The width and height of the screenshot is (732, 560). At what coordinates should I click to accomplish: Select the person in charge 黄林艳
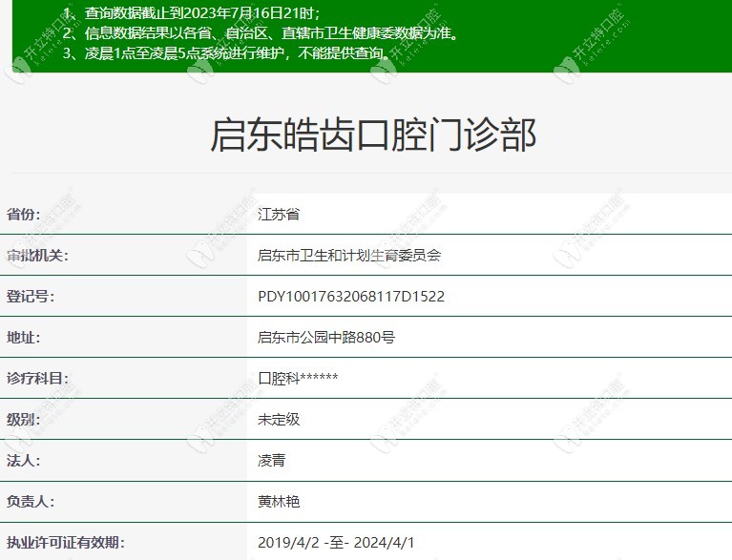pyautogui.click(x=279, y=502)
